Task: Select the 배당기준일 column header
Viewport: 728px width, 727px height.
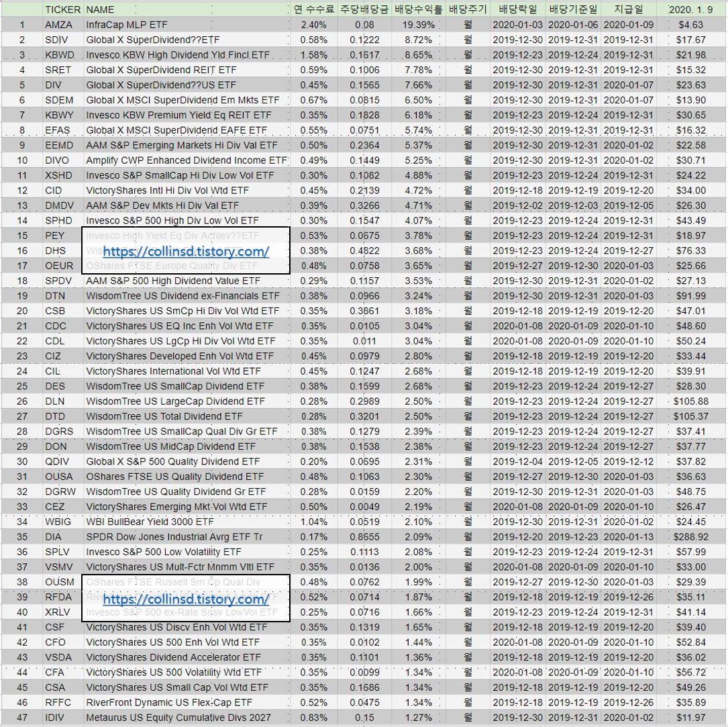Action: [x=573, y=9]
